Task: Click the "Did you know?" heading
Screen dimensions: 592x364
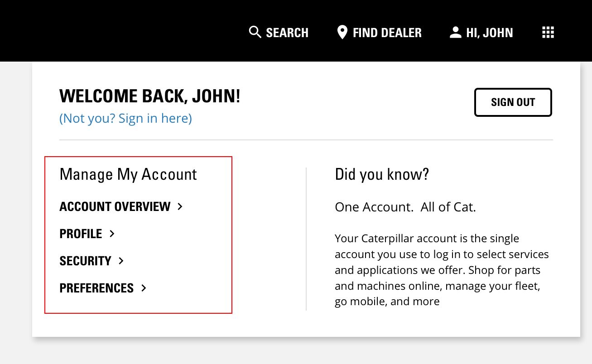Action: point(381,175)
